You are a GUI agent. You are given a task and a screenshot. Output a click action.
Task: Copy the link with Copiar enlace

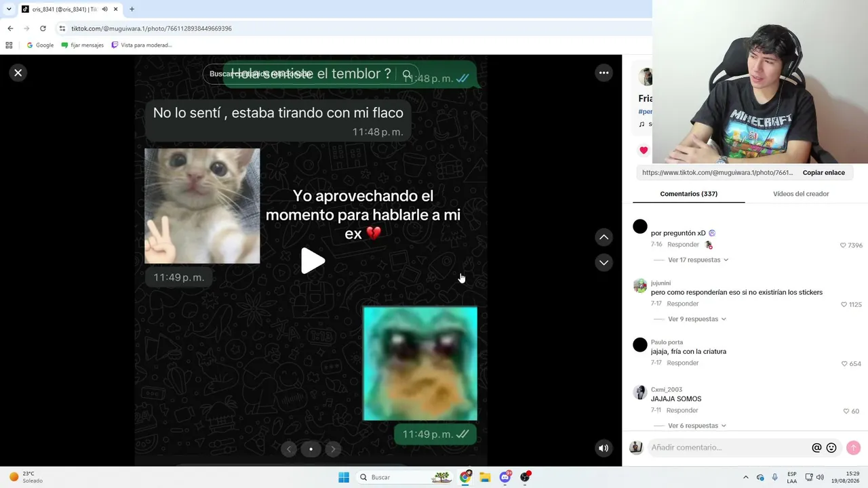click(x=823, y=173)
